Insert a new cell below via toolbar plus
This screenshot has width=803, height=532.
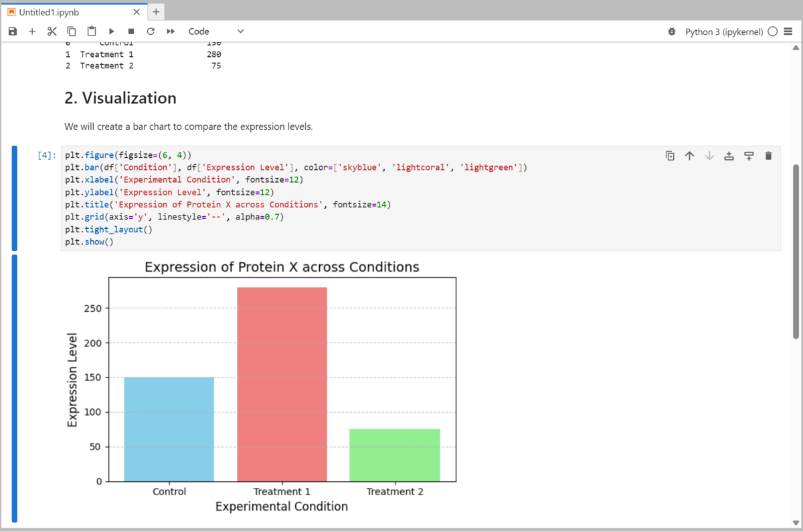[x=31, y=31]
